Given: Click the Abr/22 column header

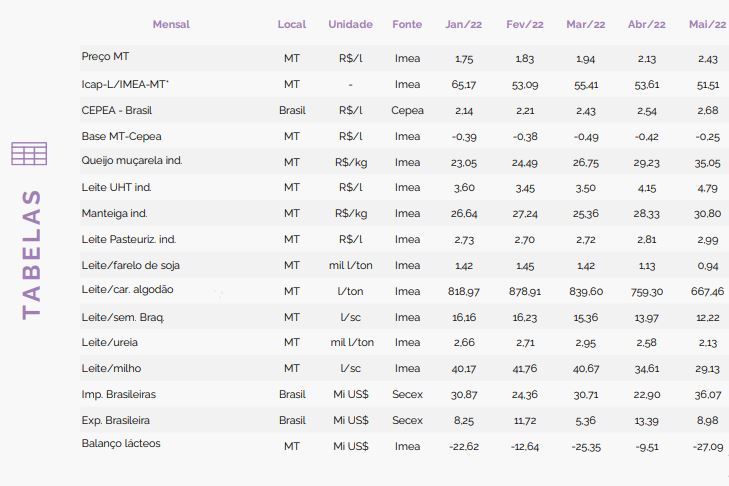Looking at the screenshot, I should click(646, 24).
